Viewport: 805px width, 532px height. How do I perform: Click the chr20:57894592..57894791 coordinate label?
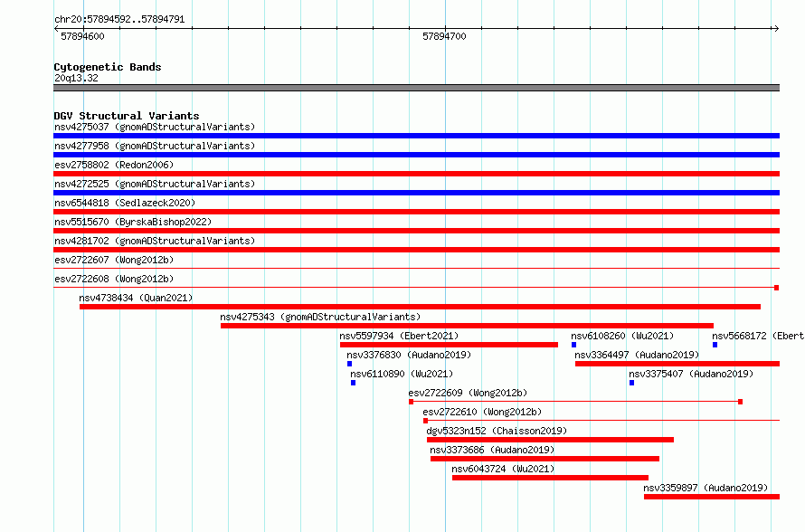click(x=119, y=19)
